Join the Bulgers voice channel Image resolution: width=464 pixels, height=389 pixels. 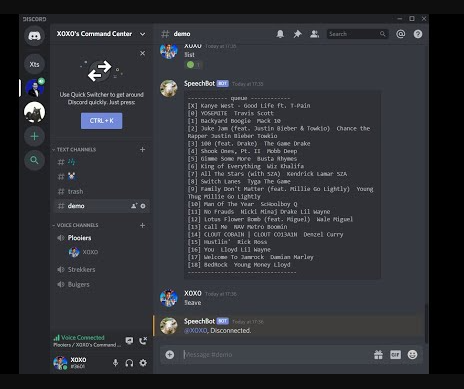coord(101,284)
